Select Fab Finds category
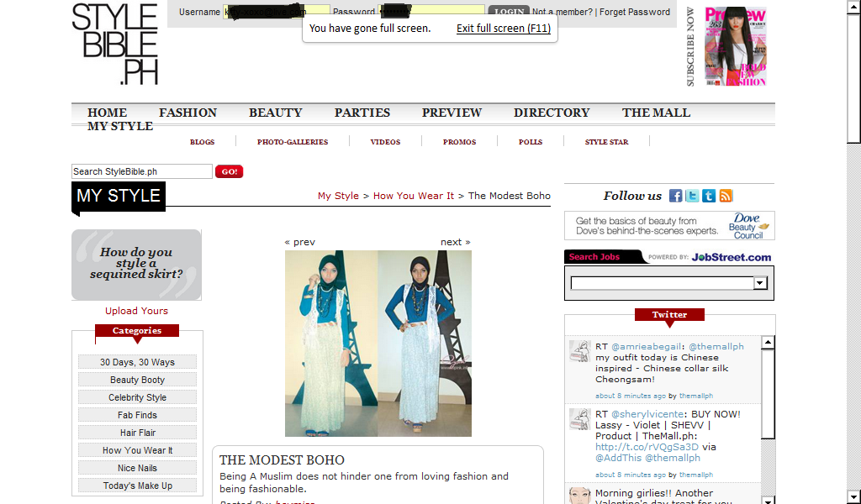861x504 pixels. pos(137,415)
